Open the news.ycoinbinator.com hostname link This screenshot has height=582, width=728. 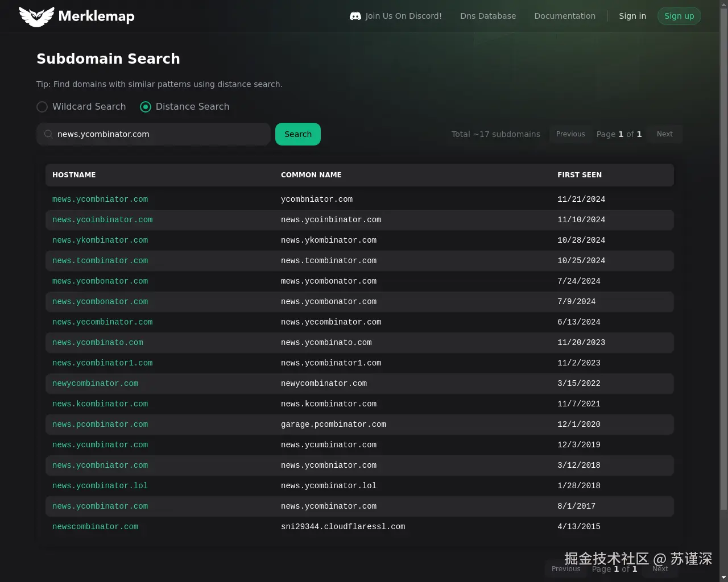pyautogui.click(x=102, y=219)
